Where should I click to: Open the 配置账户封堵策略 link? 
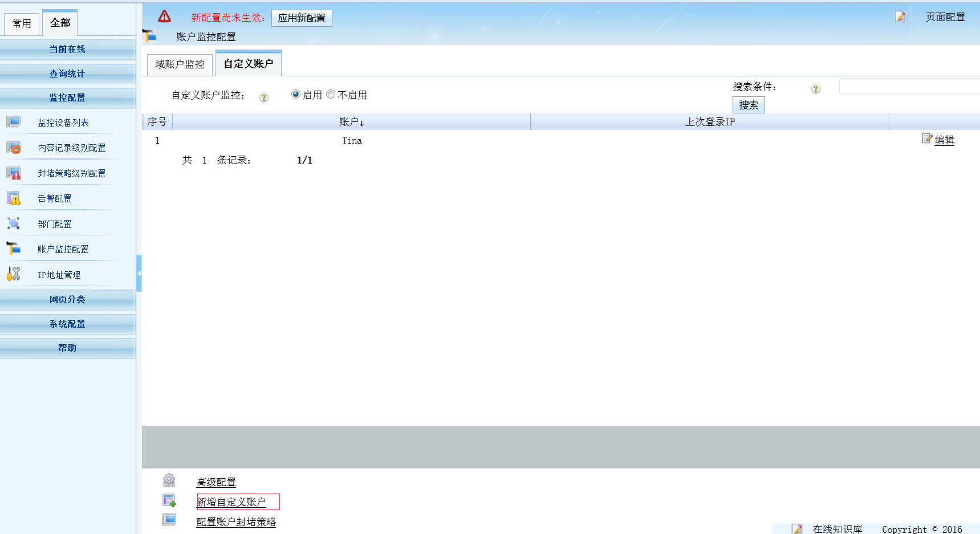(236, 522)
